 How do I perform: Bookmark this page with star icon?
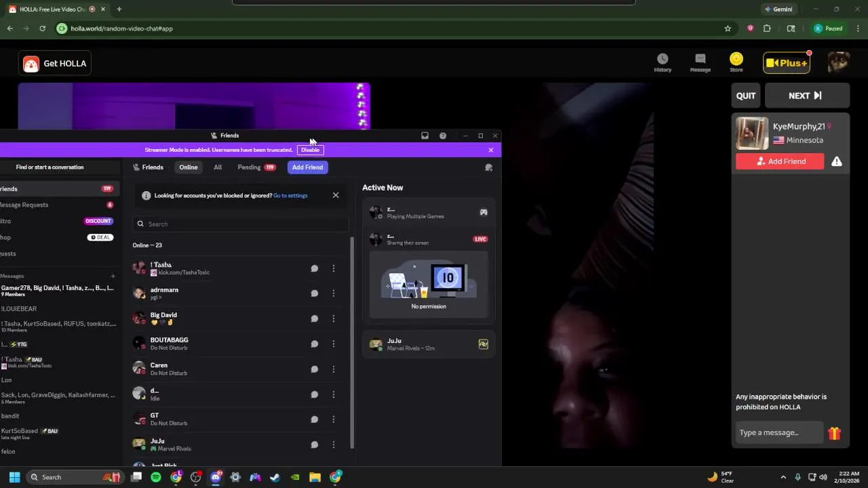728,28
